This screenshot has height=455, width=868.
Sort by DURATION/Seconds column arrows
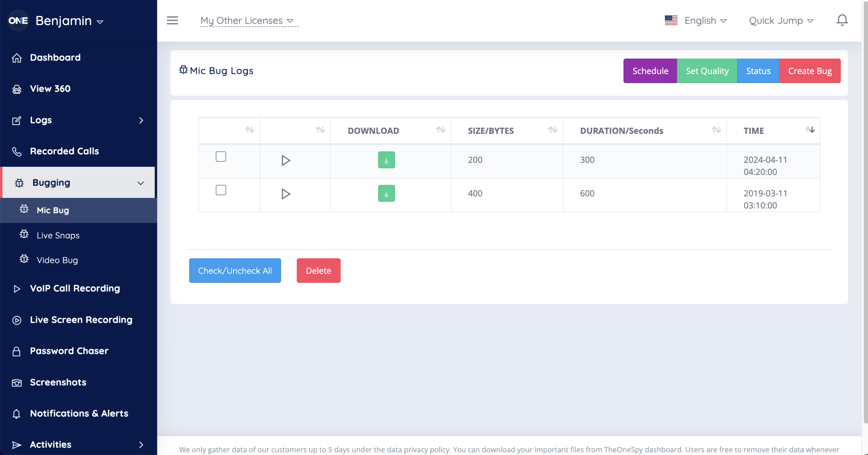tap(716, 130)
